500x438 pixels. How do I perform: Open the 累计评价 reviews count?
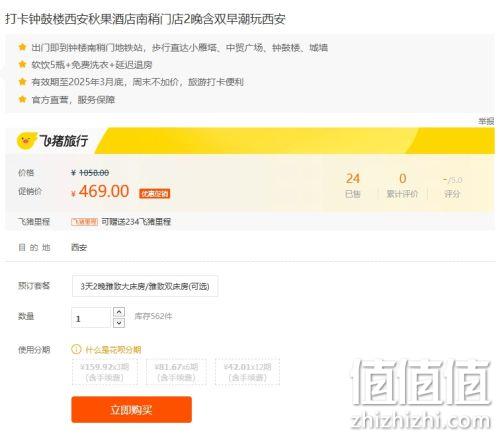tap(402, 185)
